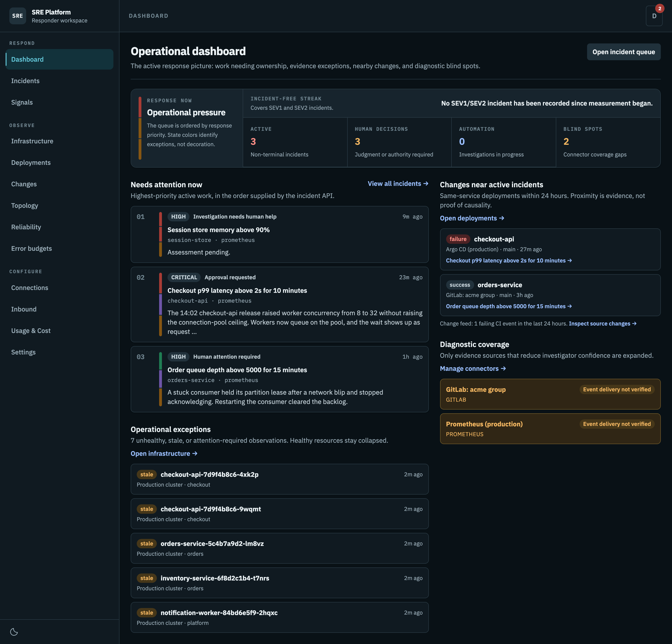Click the notification count badge on avatar
This screenshot has width=672, height=644.
(659, 8)
